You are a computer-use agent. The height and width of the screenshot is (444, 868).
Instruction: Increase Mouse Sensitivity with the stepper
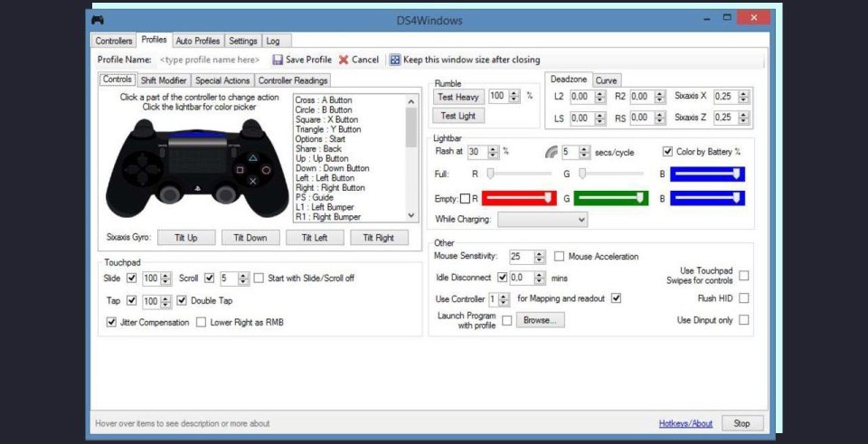(x=541, y=254)
